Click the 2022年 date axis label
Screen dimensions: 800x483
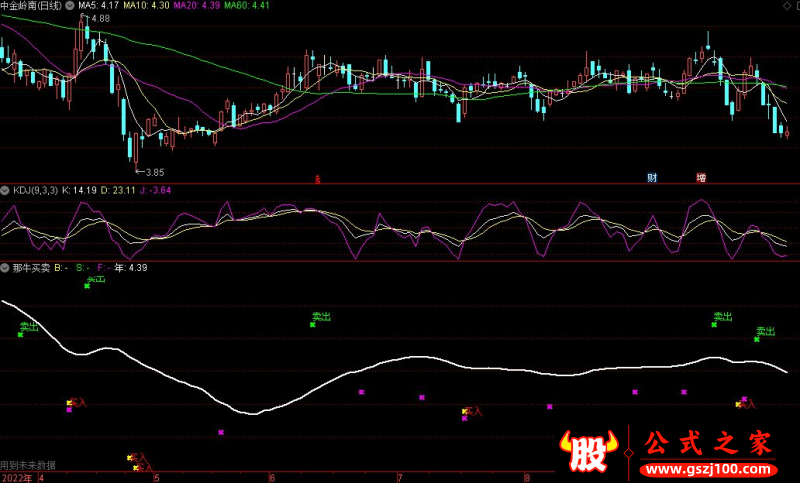[x=16, y=477]
